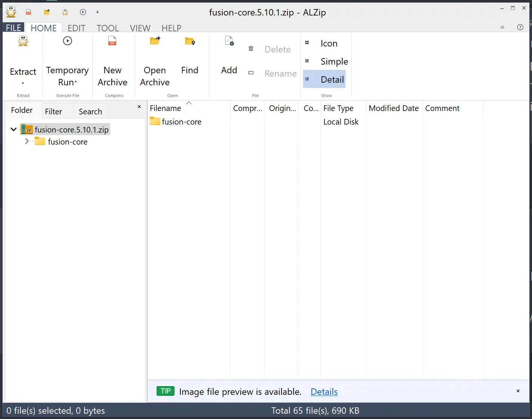Click the Rename icon in ribbon
Screen dimensions: 532x419
251,73
